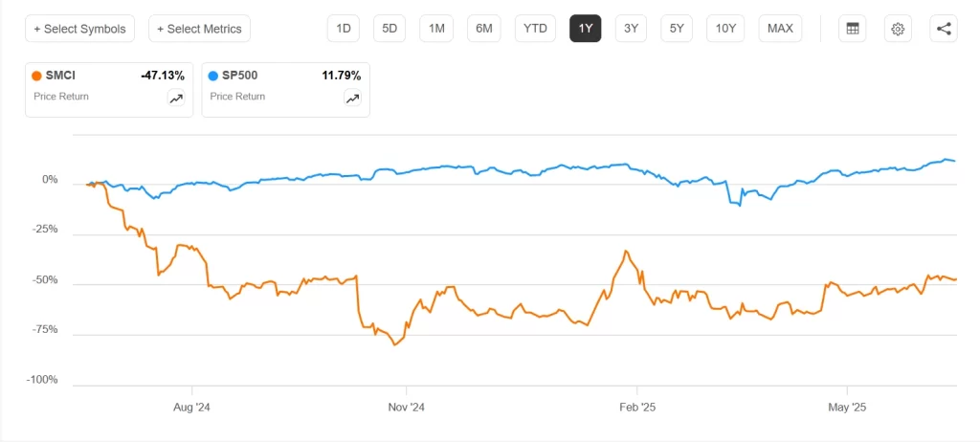Choose the 1M time range

(x=436, y=29)
